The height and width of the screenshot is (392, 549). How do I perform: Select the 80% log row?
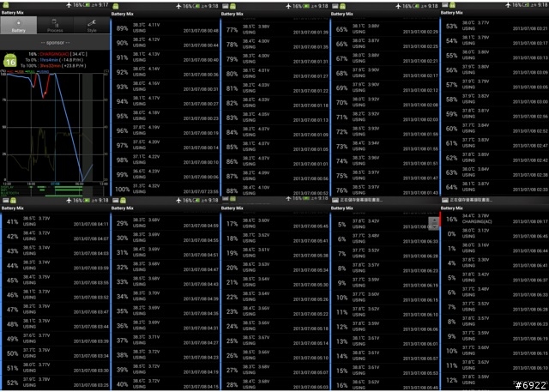pyautogui.click(x=275, y=74)
